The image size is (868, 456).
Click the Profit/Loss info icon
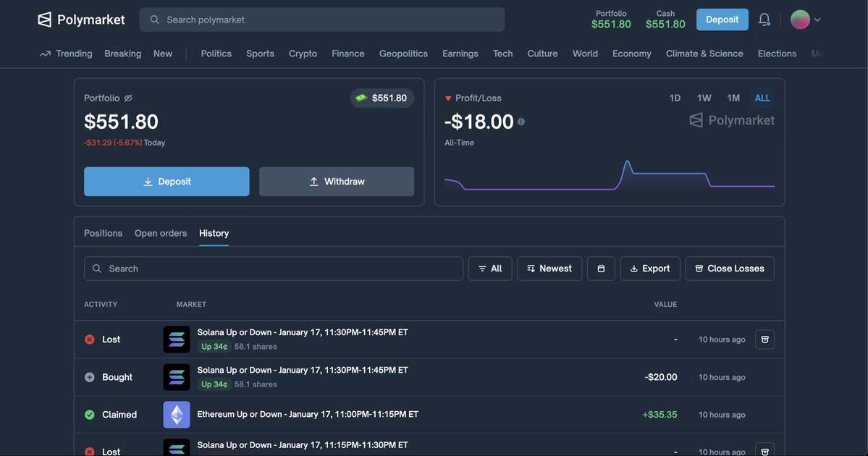pyautogui.click(x=521, y=122)
